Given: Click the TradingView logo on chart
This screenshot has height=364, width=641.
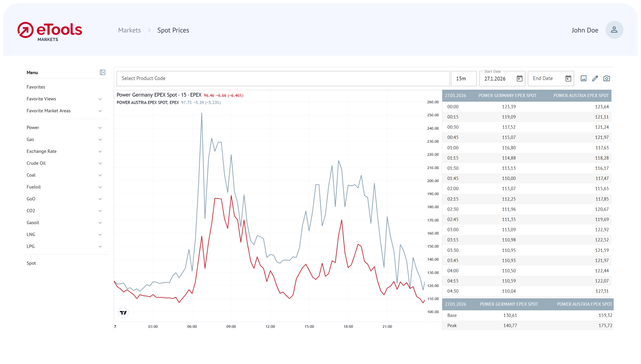Looking at the screenshot, I should coord(123,313).
